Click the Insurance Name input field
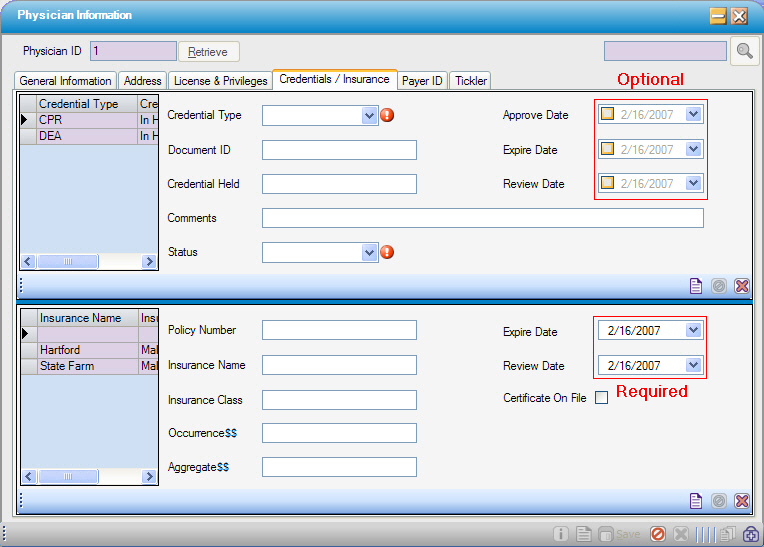 339,365
